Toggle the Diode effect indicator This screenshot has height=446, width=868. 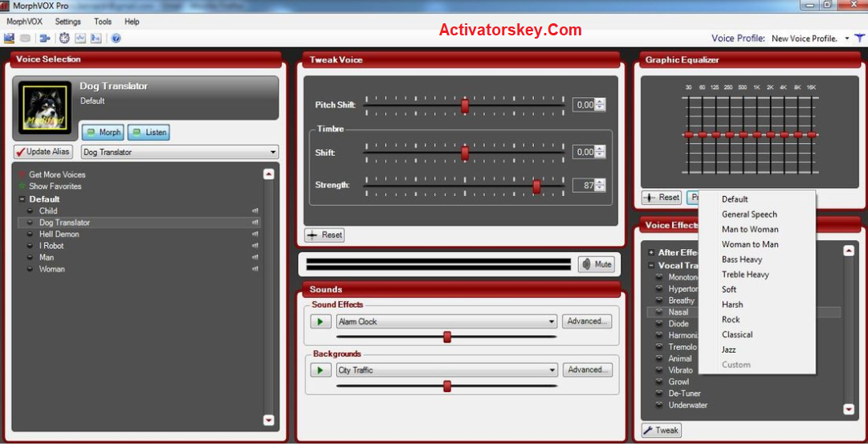tap(659, 324)
